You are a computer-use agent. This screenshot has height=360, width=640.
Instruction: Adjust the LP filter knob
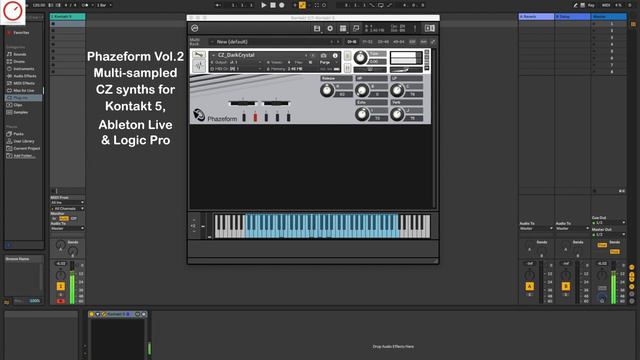[x=397, y=90]
